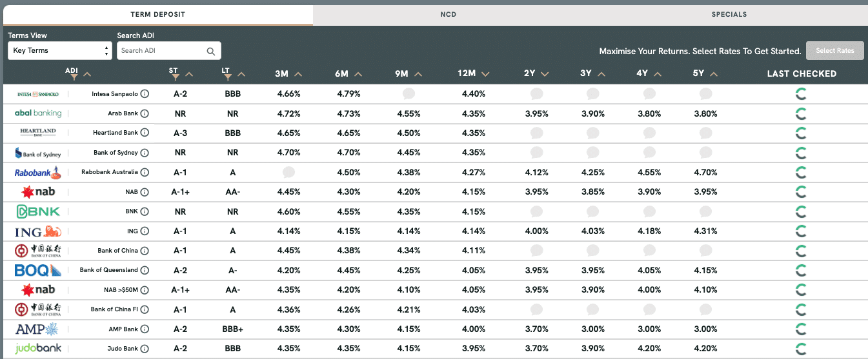The width and height of the screenshot is (868, 359).
Task: Click the Intesa Sanpaolo 9M comment bubble
Action: tap(409, 93)
